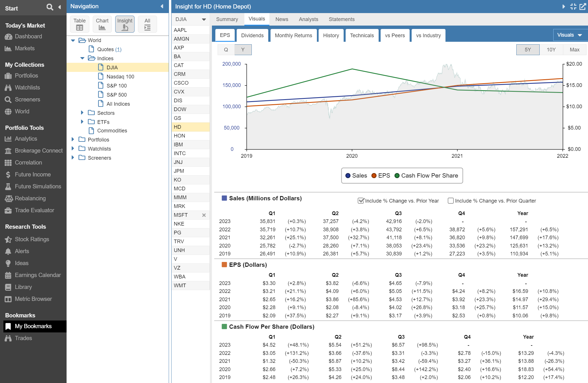
Task: Select My Bookmarks
Action: click(x=35, y=326)
